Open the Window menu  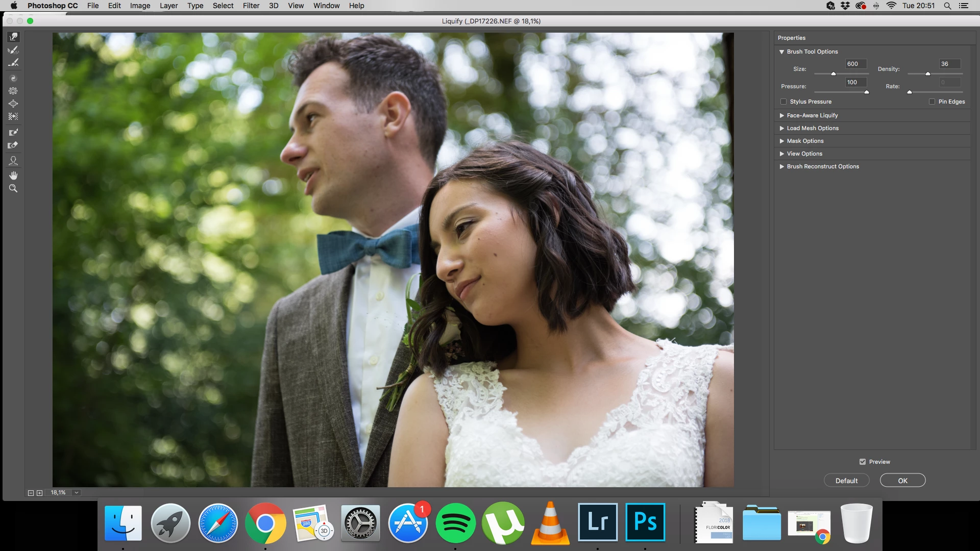326,6
